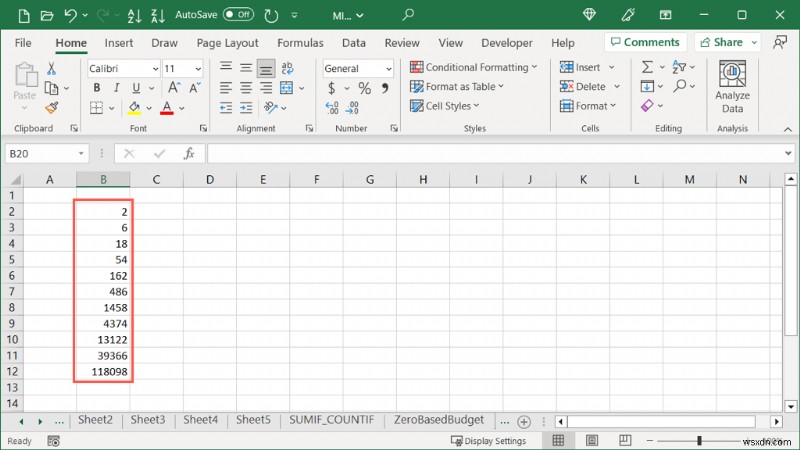Toggle Center horizontal alignment
The height and width of the screenshot is (450, 800).
click(x=246, y=88)
